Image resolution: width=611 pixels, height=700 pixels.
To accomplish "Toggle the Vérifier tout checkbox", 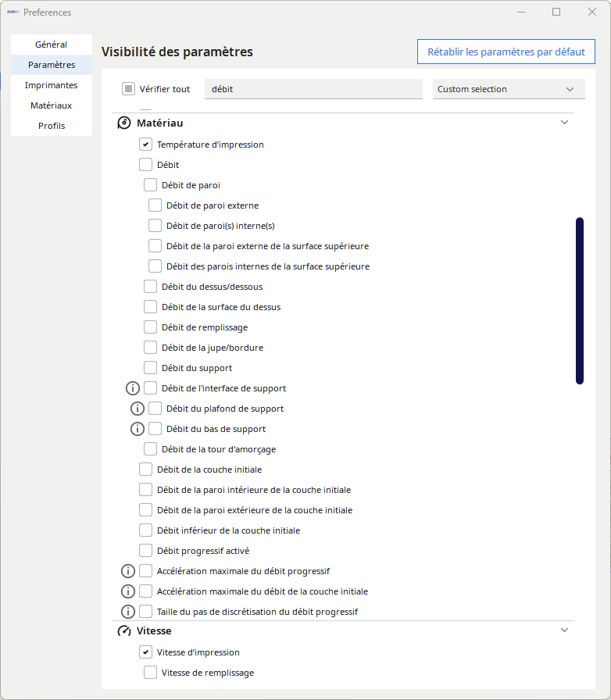I will tap(129, 89).
